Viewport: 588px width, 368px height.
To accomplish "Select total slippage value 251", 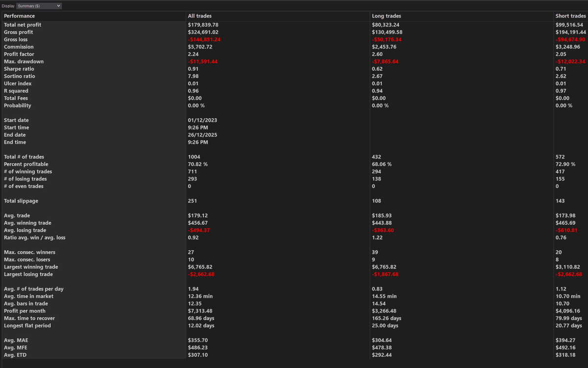I will pos(193,201).
